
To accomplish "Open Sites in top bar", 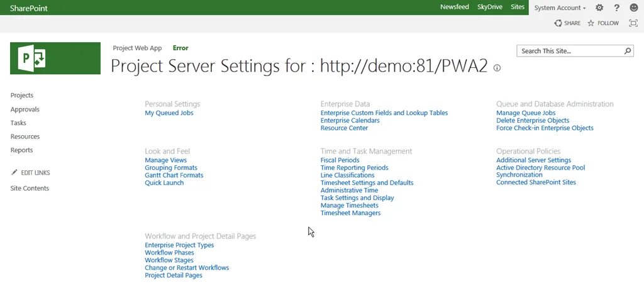I will pos(518,7).
